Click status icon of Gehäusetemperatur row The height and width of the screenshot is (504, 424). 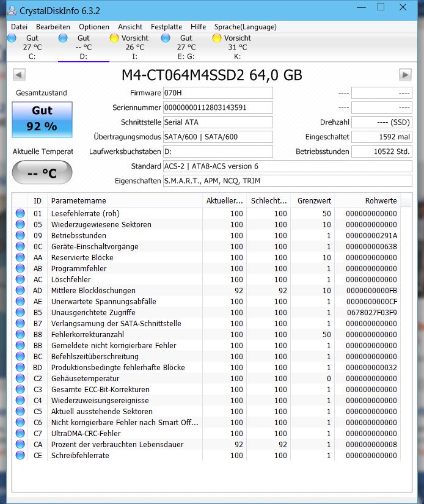(20, 378)
